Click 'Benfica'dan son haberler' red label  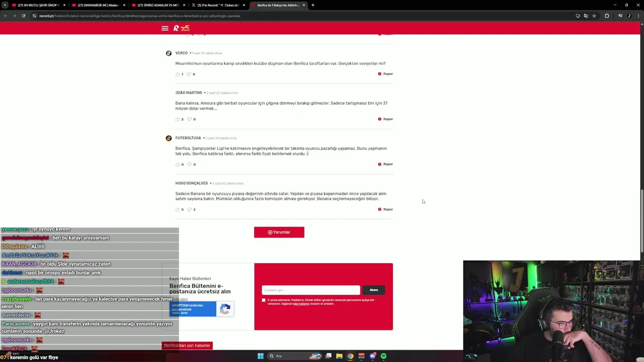point(187,345)
